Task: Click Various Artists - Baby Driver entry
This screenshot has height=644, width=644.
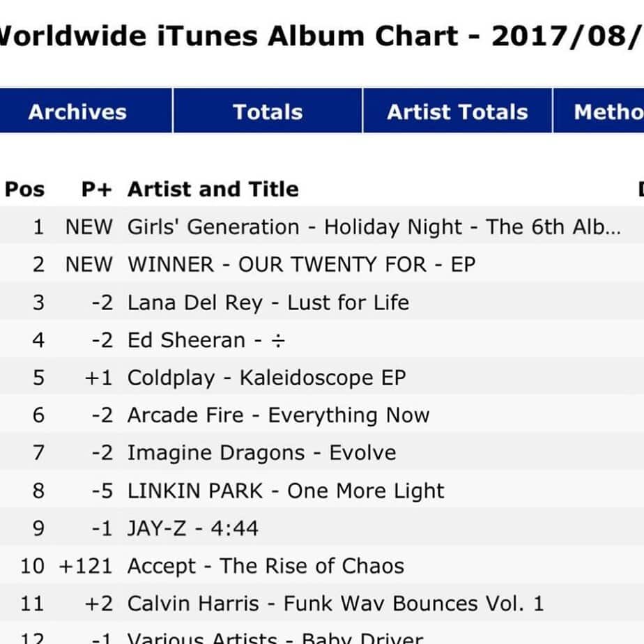Action: (x=275, y=638)
